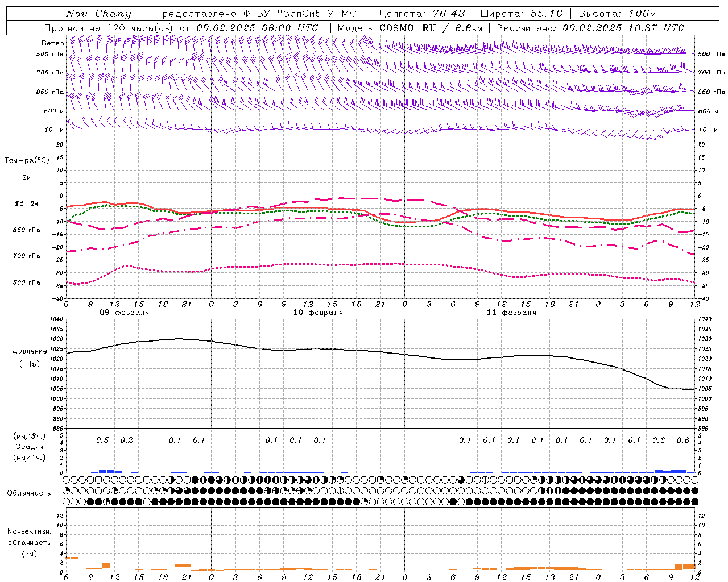Click left "500 м" wind level label
The image size is (728, 582).
tap(55, 111)
